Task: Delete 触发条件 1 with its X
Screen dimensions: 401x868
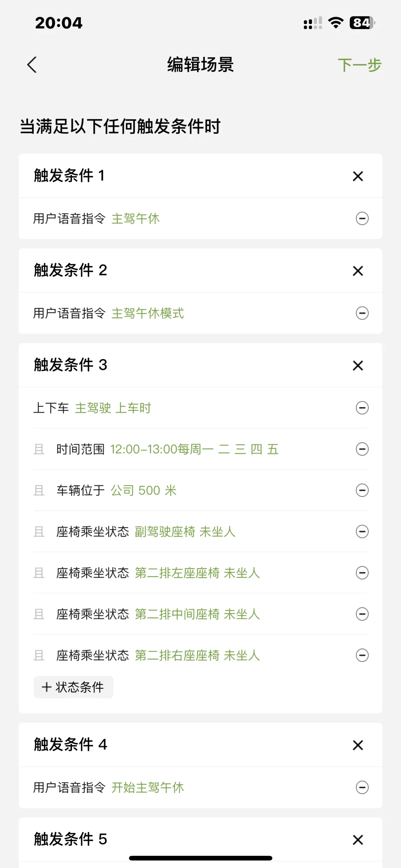Action: (x=358, y=176)
